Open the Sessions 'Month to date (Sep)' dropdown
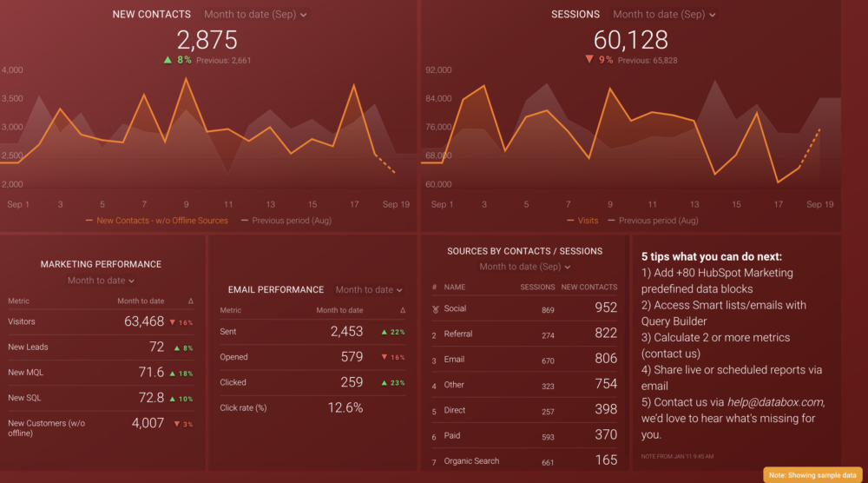Image resolution: width=868 pixels, height=483 pixels. [664, 15]
